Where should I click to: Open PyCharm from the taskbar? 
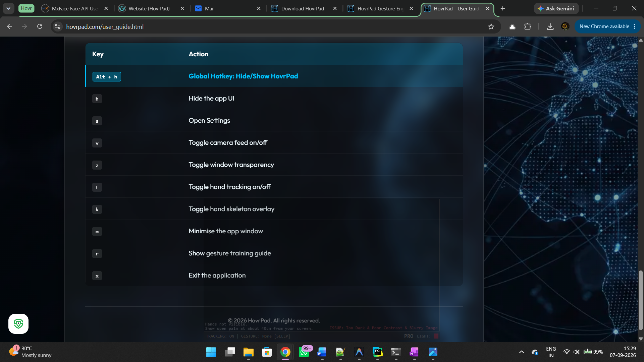[377, 352]
